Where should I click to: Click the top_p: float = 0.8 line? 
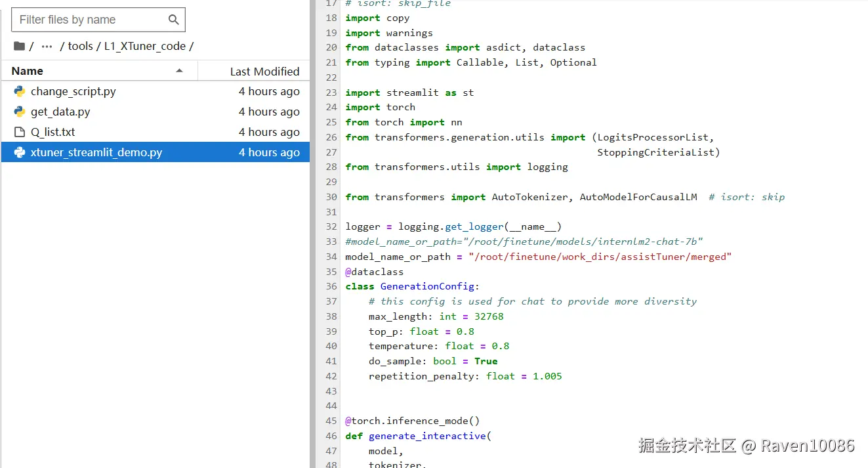(x=421, y=331)
